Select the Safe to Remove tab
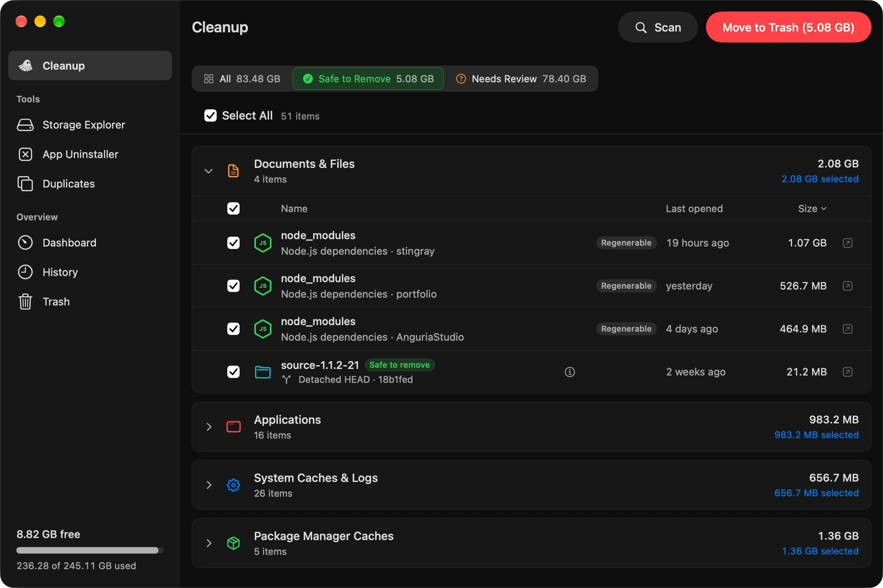Image resolution: width=883 pixels, height=588 pixels. (x=368, y=79)
